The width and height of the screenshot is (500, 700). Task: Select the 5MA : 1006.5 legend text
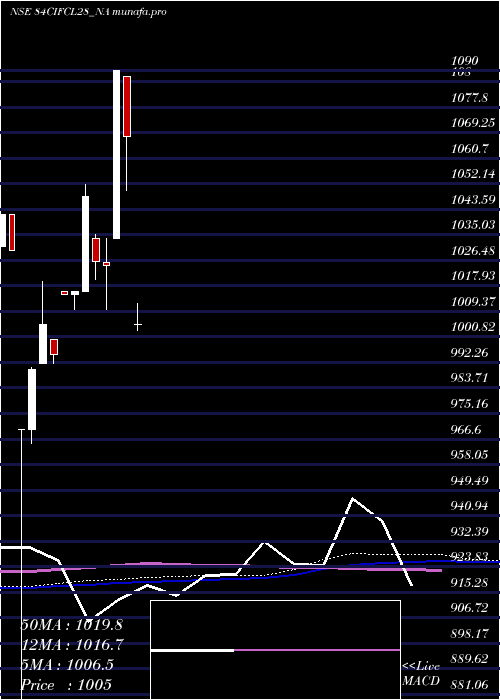click(x=67, y=664)
